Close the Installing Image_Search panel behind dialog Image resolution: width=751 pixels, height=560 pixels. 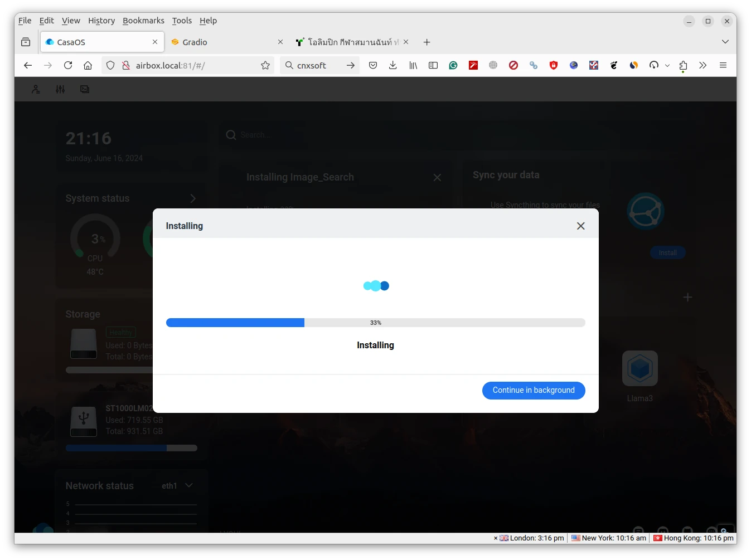(437, 177)
